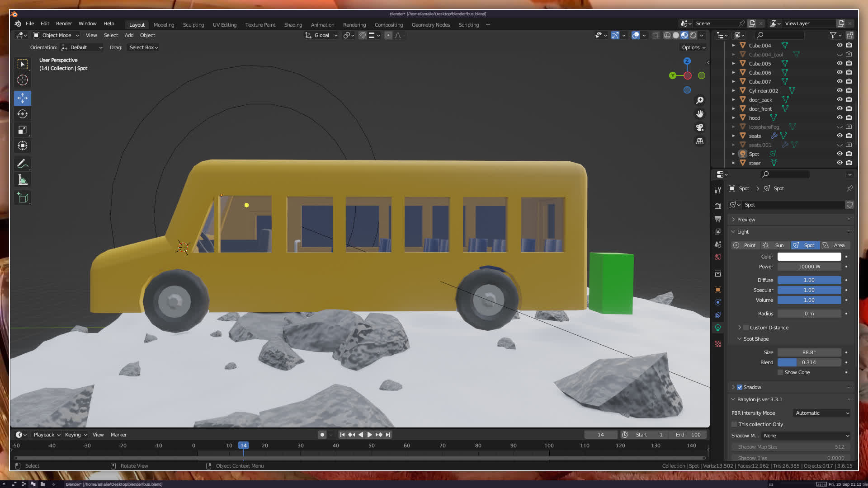Toggle camera view gizmo button

(700, 127)
